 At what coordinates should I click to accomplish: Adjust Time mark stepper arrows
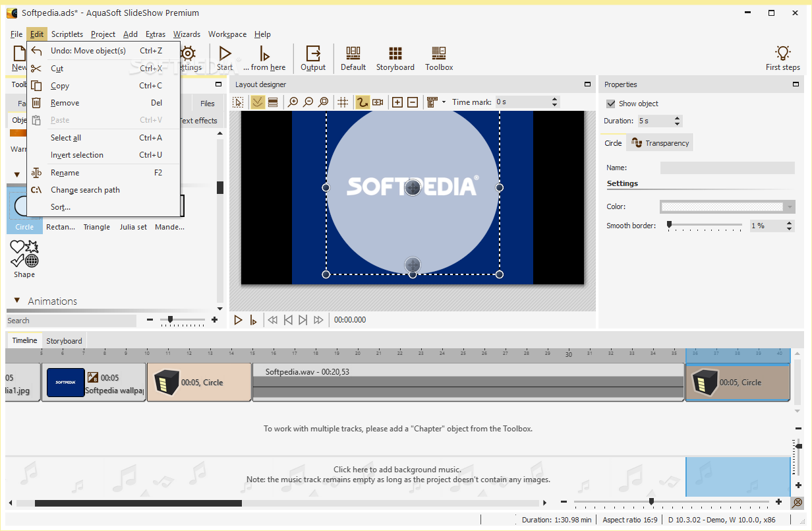(x=554, y=102)
